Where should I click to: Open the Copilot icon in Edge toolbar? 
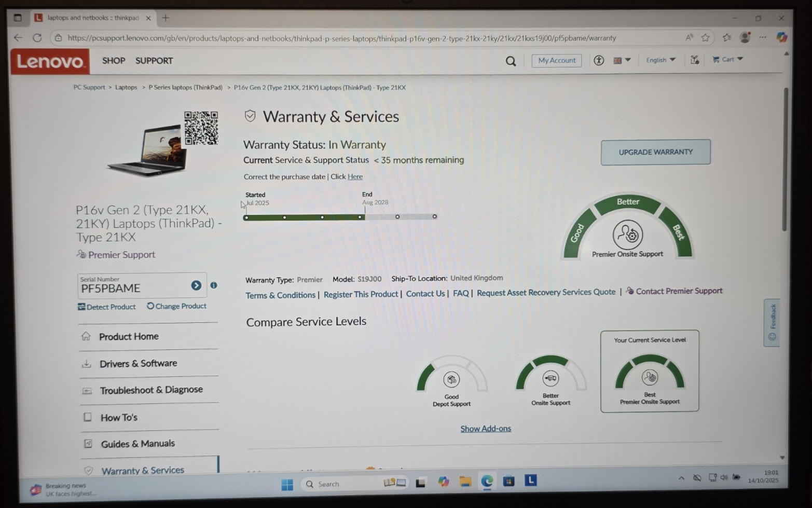click(781, 37)
